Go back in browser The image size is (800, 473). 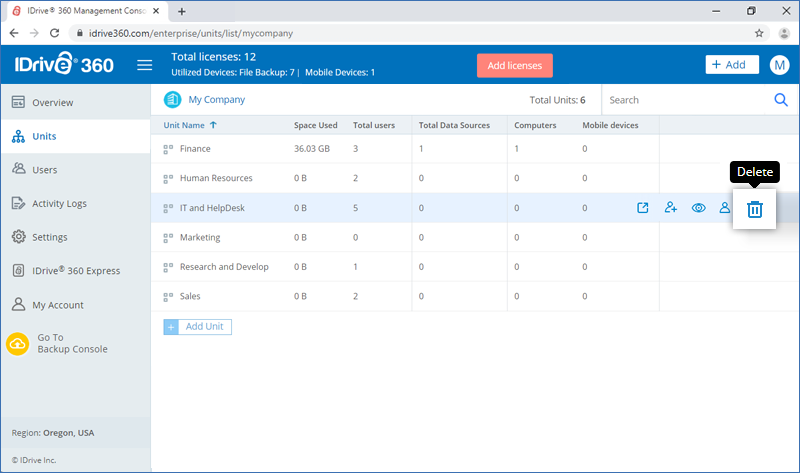click(x=14, y=33)
